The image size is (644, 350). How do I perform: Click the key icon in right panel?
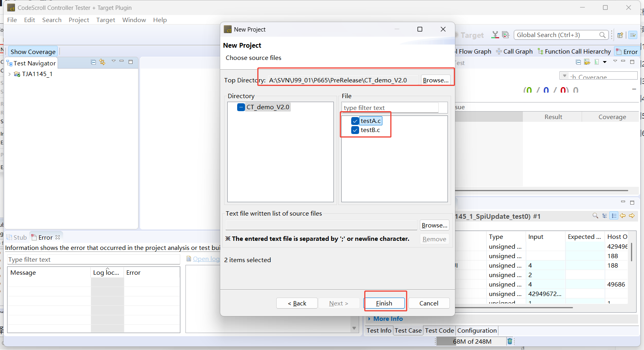coord(587,62)
